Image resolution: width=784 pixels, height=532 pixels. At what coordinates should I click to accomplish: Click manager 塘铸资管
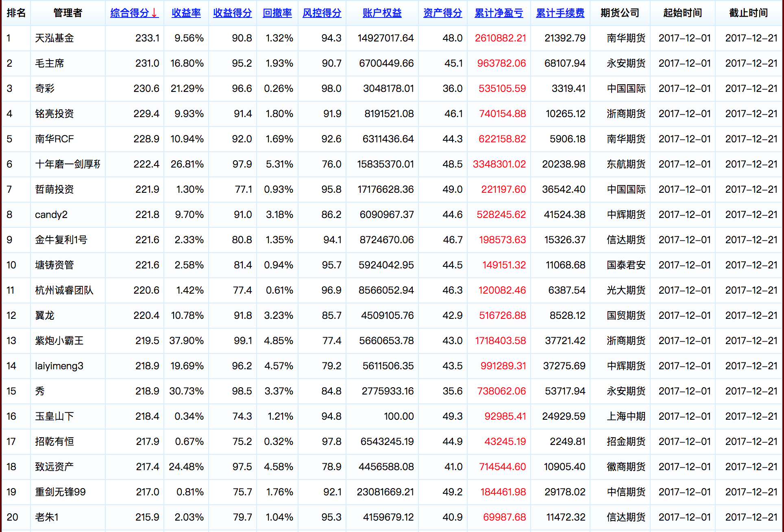pos(54,265)
